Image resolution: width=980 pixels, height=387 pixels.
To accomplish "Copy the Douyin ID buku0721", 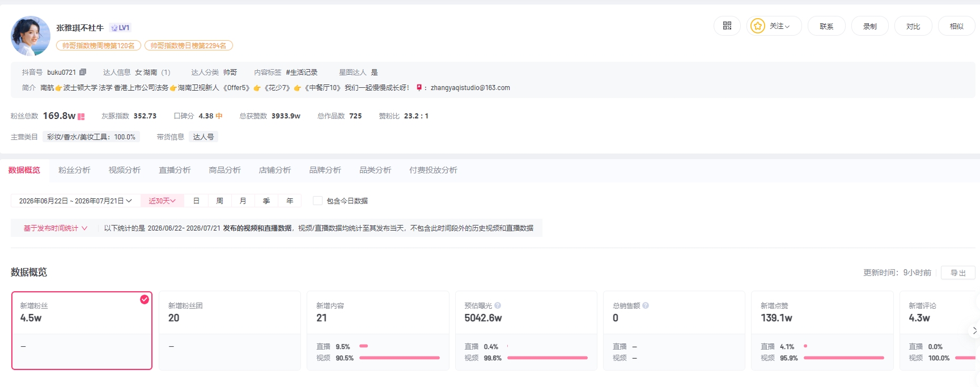I will (x=83, y=72).
